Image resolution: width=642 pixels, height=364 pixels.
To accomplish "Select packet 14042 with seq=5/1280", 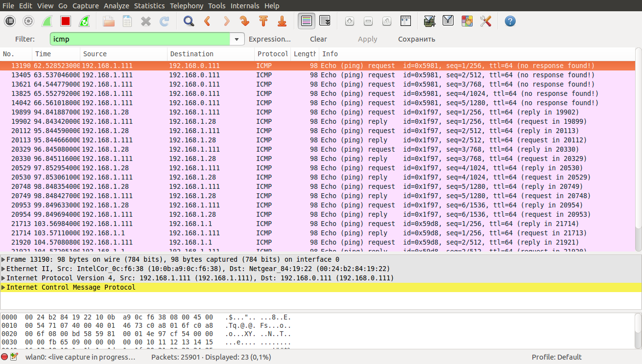I will click(317, 103).
